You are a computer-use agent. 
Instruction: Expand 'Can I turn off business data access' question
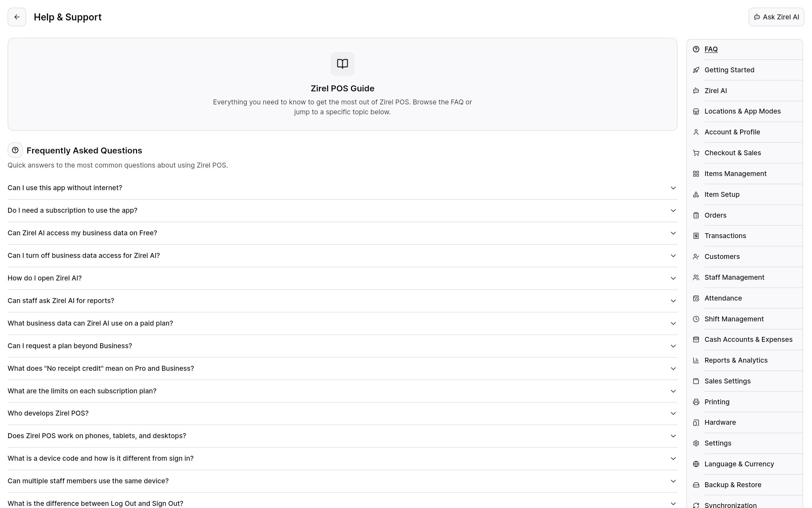pyautogui.click(x=342, y=256)
